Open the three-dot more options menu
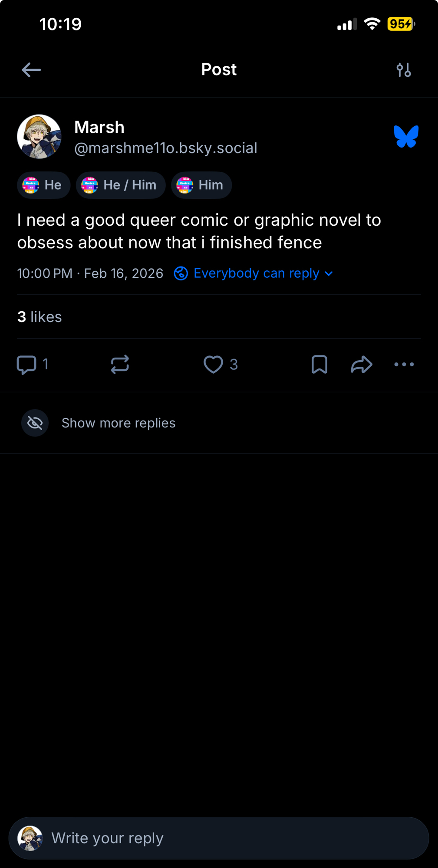Screen dimensions: 438x868 pos(404,365)
